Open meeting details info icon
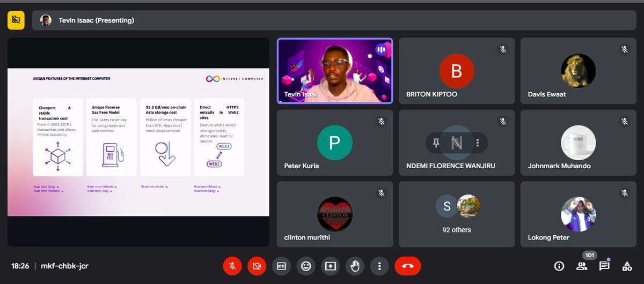 pos(559,266)
